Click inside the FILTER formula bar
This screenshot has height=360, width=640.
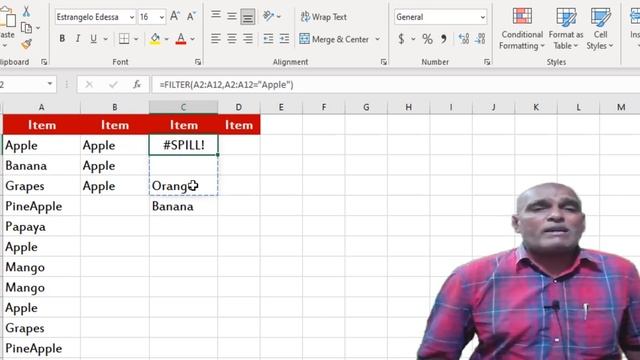(x=395, y=85)
